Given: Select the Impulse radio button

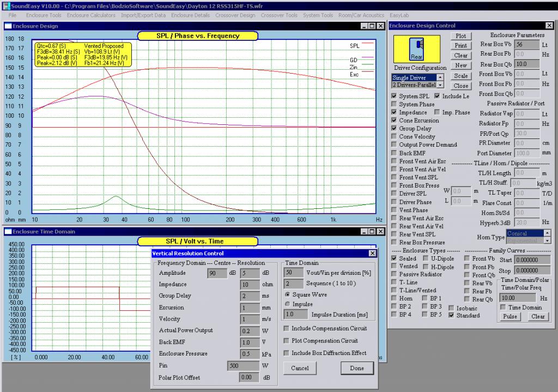Looking at the screenshot, I should [288, 304].
